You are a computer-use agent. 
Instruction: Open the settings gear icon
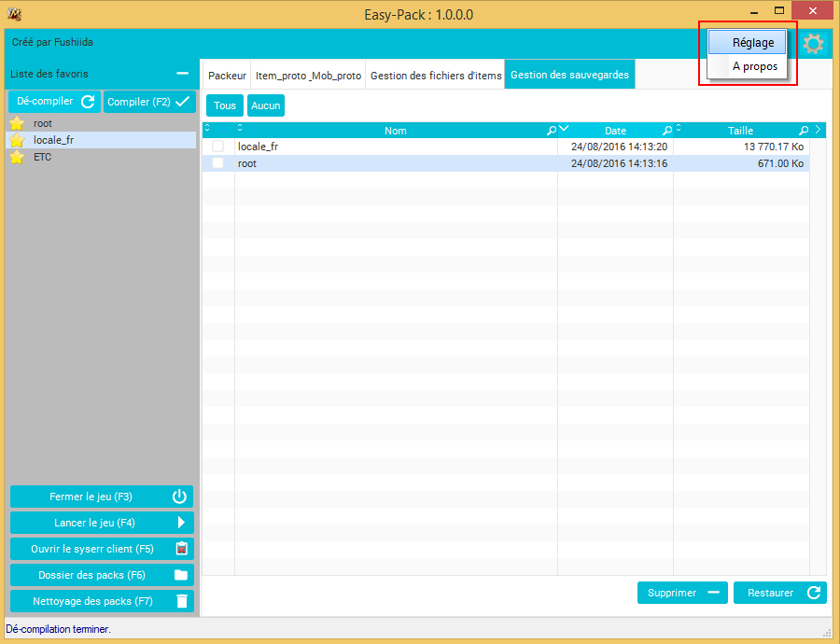[x=813, y=44]
